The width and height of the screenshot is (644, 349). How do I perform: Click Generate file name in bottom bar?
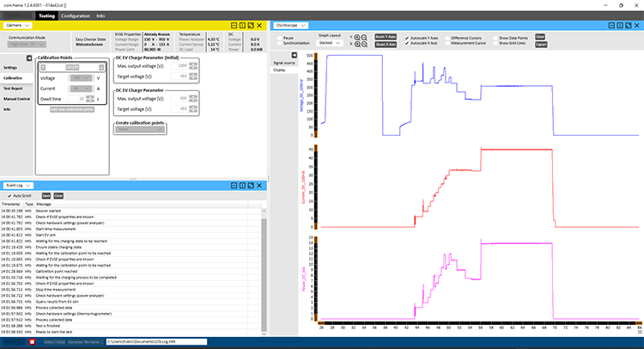(86, 342)
